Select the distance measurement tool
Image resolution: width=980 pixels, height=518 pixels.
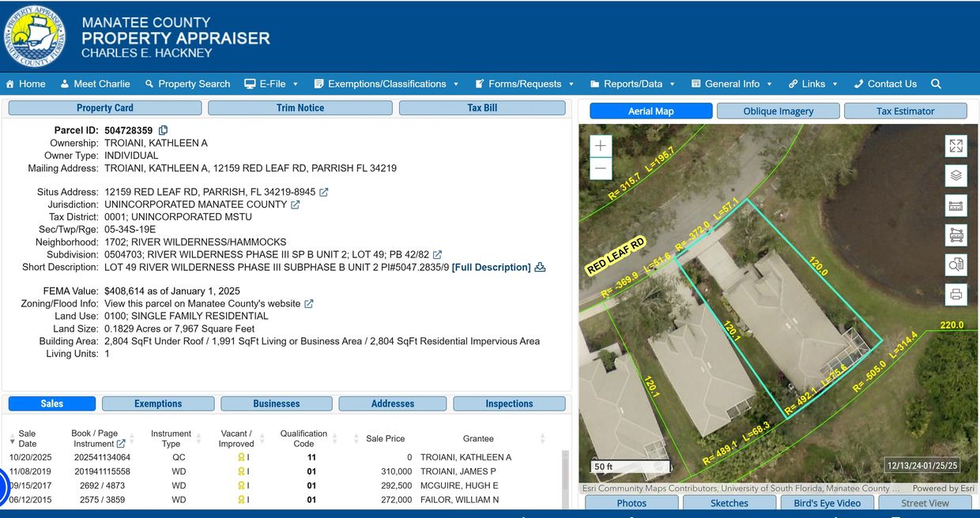coord(955,205)
